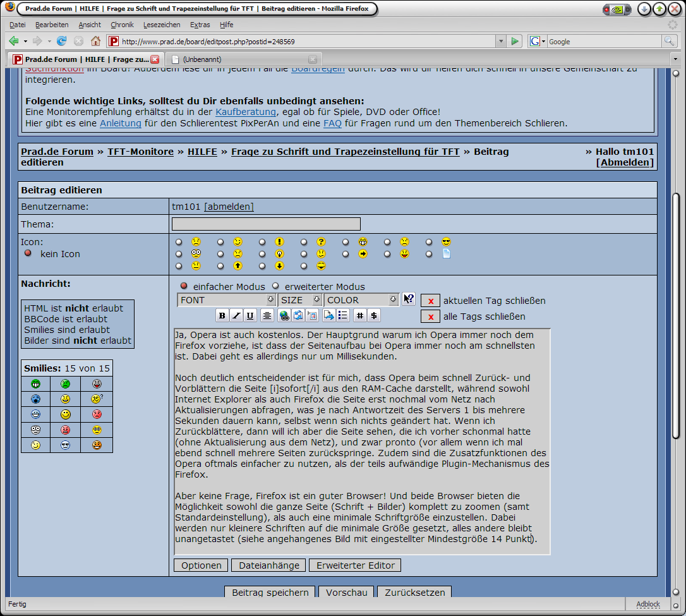Click the 'Beitrag speichern' button

point(270,593)
